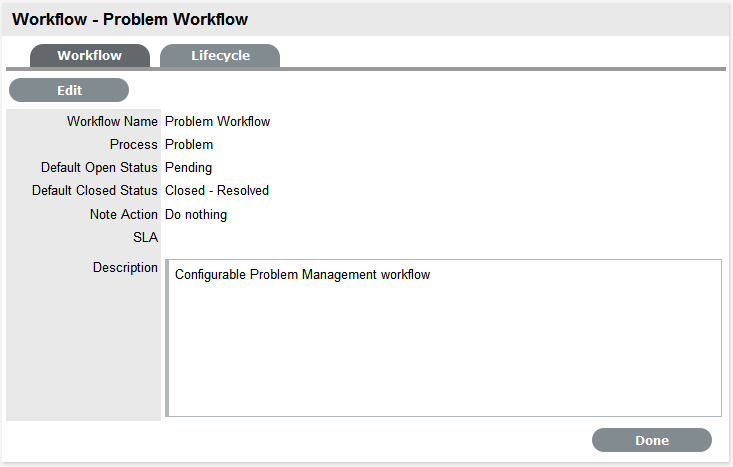Image resolution: width=733 pixels, height=467 pixels.
Task: Click the Done button
Action: coord(651,440)
